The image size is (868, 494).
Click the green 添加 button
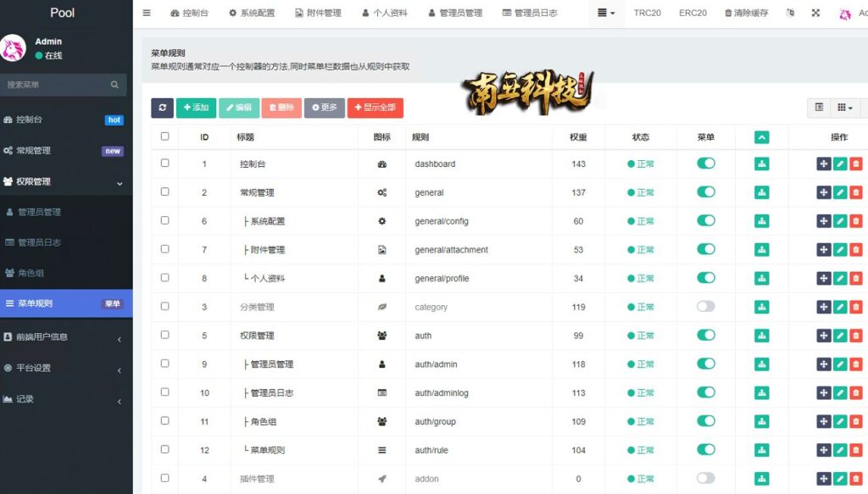click(x=196, y=108)
